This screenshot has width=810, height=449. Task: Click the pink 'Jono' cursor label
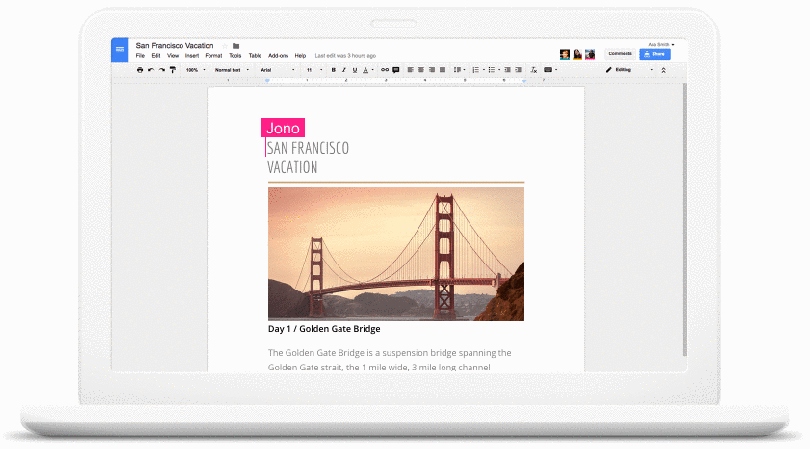point(283,128)
